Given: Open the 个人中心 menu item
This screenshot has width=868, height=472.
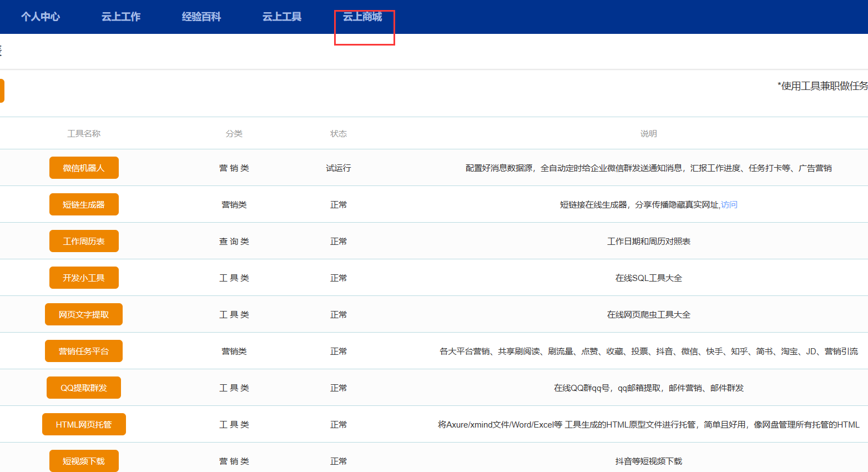Looking at the screenshot, I should point(40,17).
